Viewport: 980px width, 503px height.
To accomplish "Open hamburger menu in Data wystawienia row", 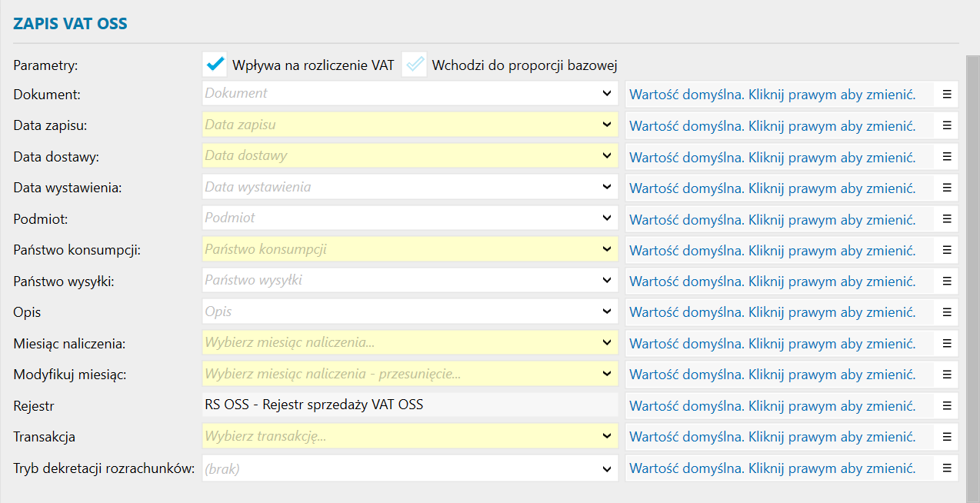I will [x=947, y=187].
